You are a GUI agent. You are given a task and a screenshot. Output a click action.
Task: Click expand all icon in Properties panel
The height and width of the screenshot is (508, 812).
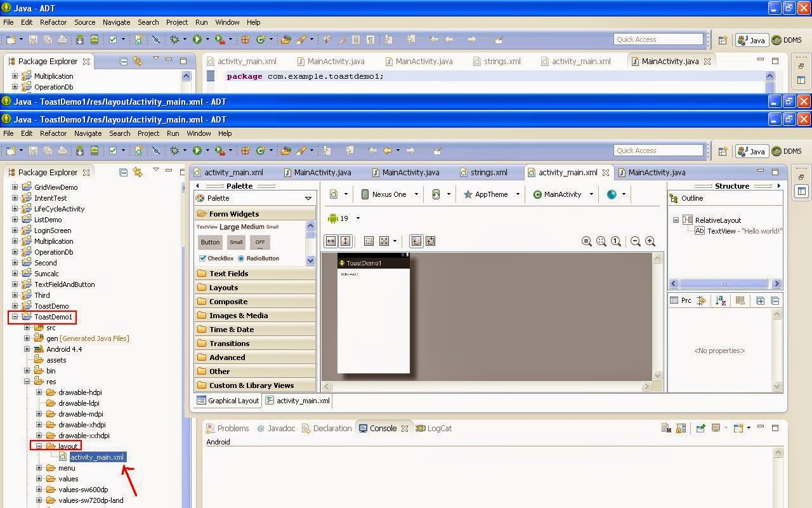760,301
